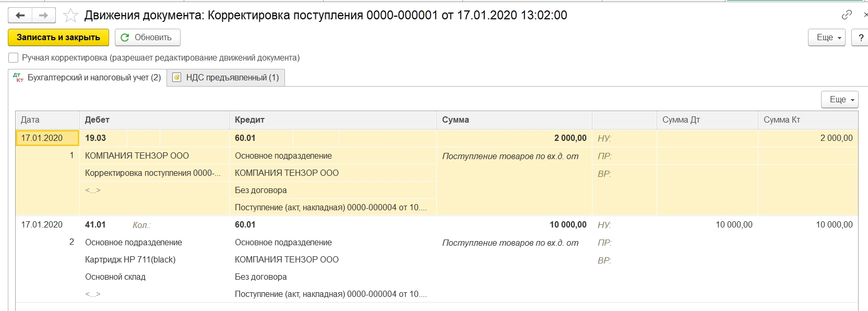The height and width of the screenshot is (311, 868).
Task: Click the Картридж HP 711(black) entry
Action: click(x=130, y=260)
